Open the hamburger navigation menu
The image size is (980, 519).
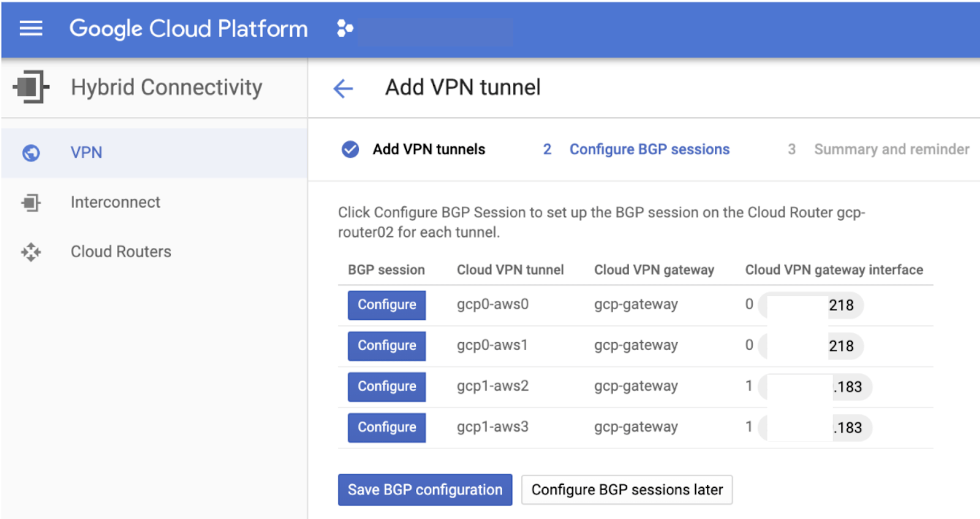[31, 28]
